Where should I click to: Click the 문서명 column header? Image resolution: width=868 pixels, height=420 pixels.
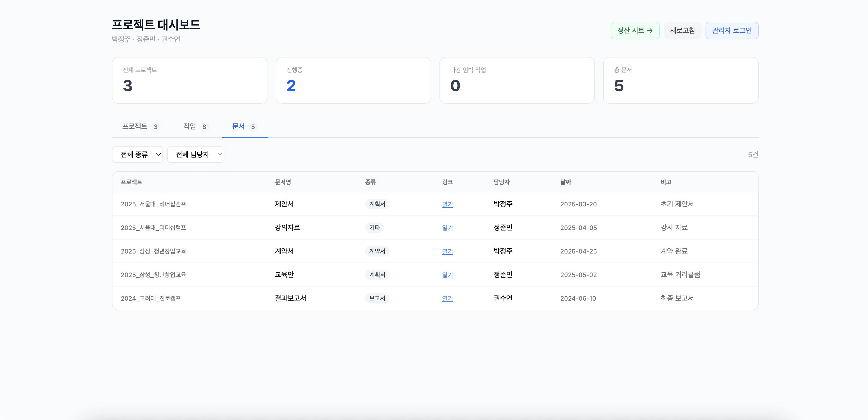(x=283, y=182)
